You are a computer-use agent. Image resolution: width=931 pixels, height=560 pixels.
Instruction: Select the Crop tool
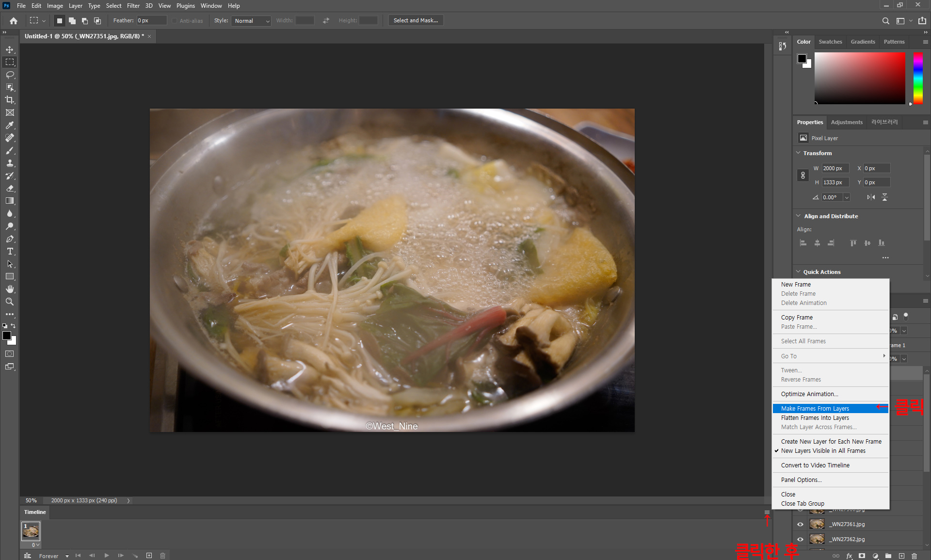(x=10, y=100)
